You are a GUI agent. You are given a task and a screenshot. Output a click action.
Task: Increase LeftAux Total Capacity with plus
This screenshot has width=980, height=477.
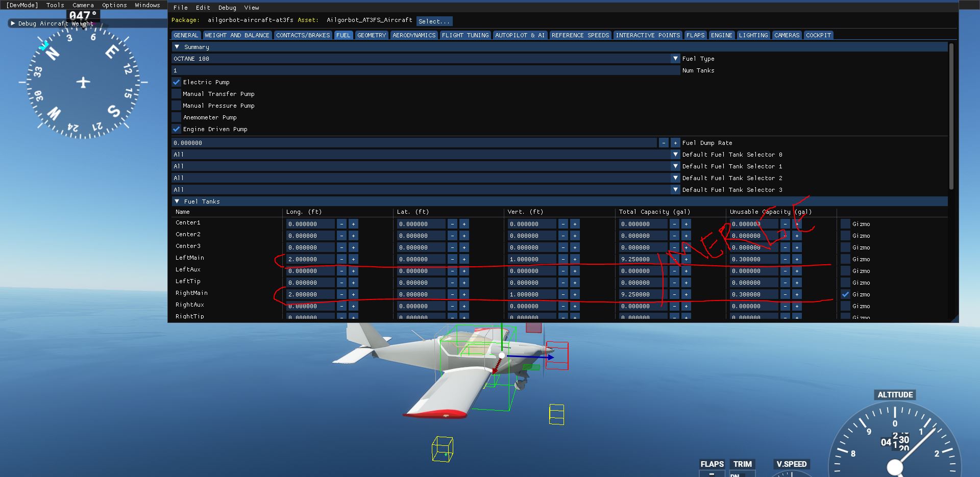pyautogui.click(x=686, y=271)
